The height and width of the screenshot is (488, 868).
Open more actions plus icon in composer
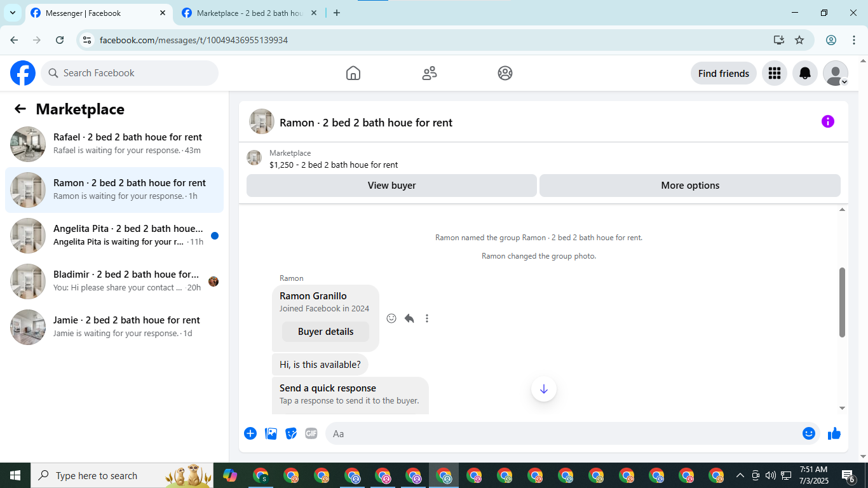[250, 433]
